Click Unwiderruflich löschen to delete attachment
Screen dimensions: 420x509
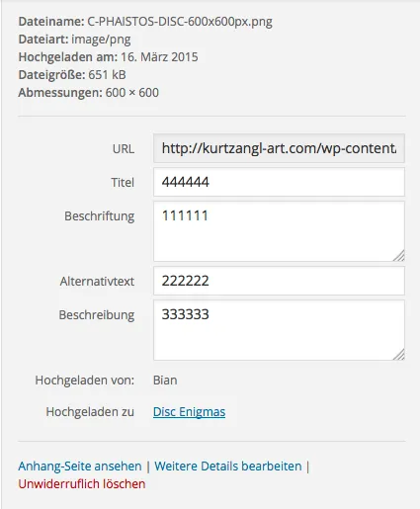[82, 484]
